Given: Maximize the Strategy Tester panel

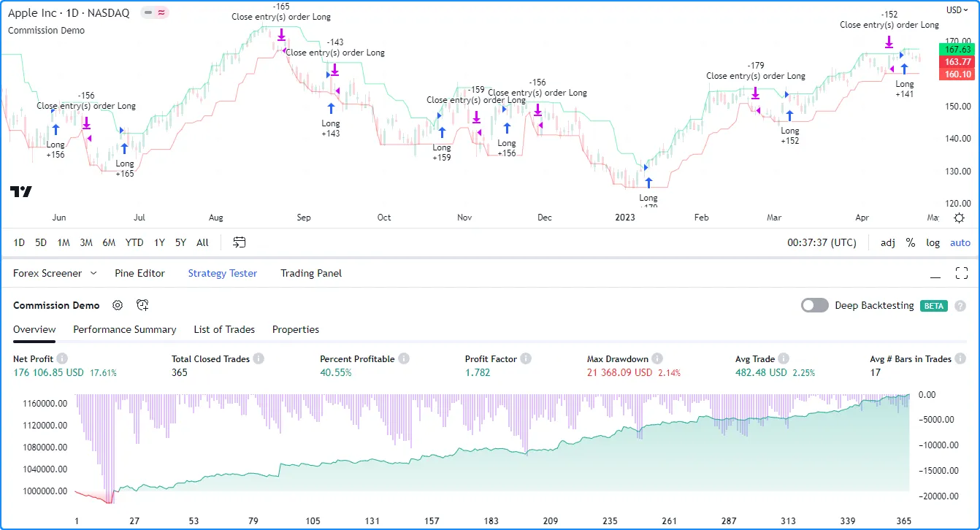Looking at the screenshot, I should click(961, 273).
